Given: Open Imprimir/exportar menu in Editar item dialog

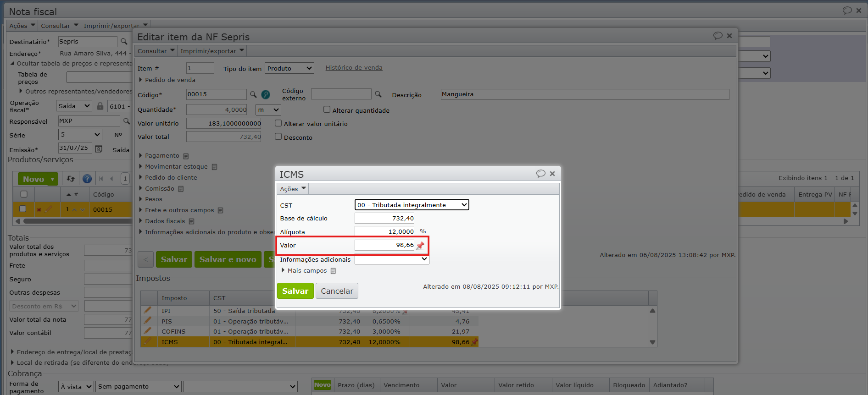Looking at the screenshot, I should point(212,51).
